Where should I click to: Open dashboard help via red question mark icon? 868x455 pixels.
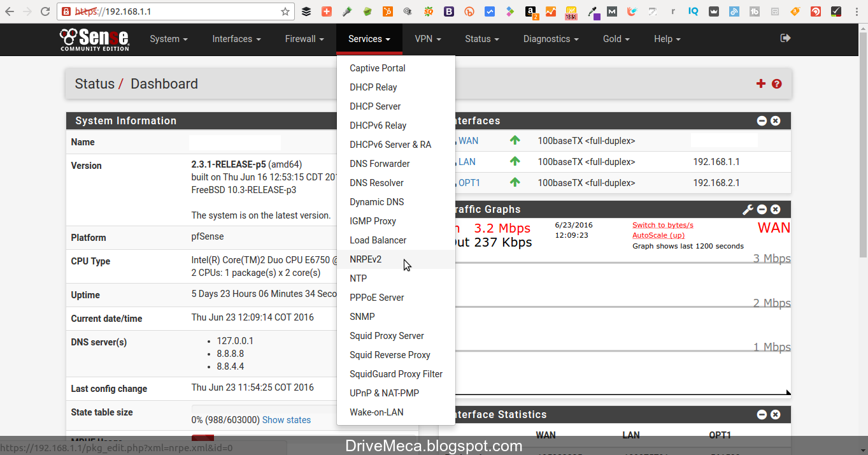tap(776, 83)
